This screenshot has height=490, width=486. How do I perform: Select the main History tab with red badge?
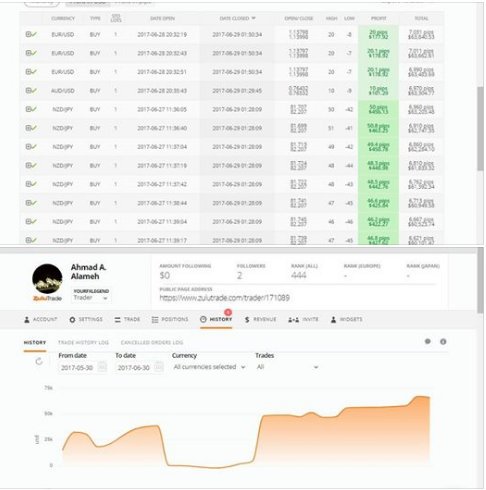[x=216, y=319]
